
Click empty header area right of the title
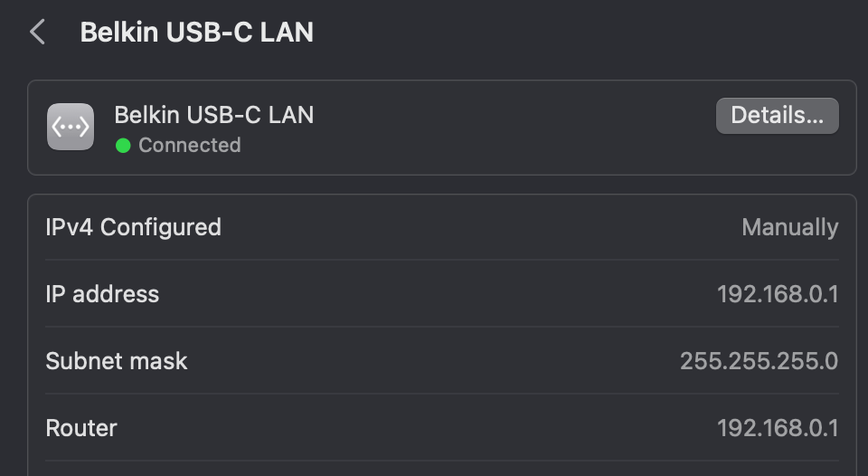pyautogui.click(x=588, y=33)
